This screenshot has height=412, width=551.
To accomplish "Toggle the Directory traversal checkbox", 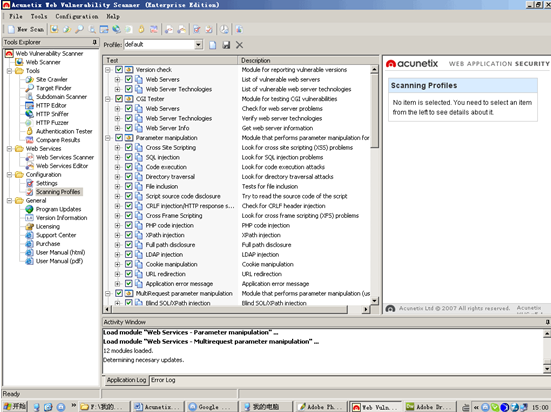I will point(129,177).
